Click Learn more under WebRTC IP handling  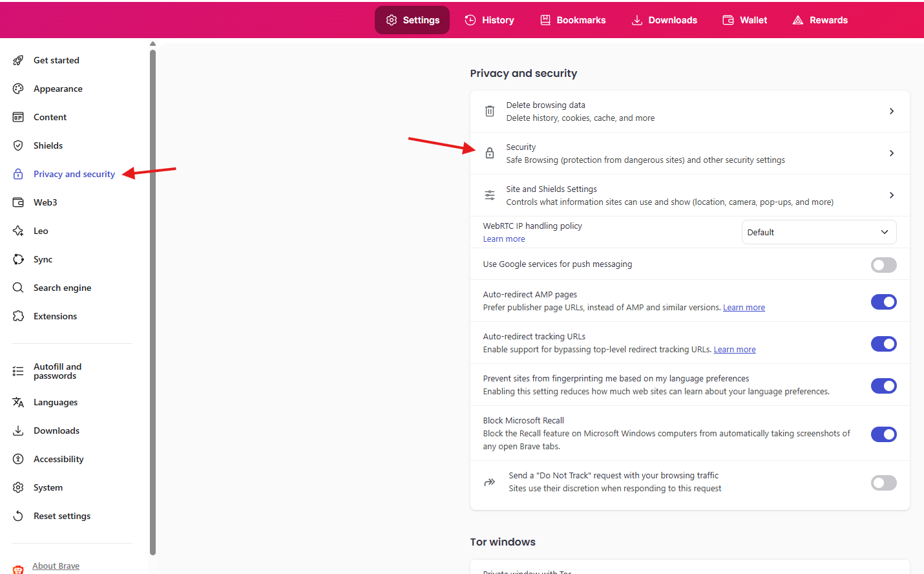click(x=504, y=239)
